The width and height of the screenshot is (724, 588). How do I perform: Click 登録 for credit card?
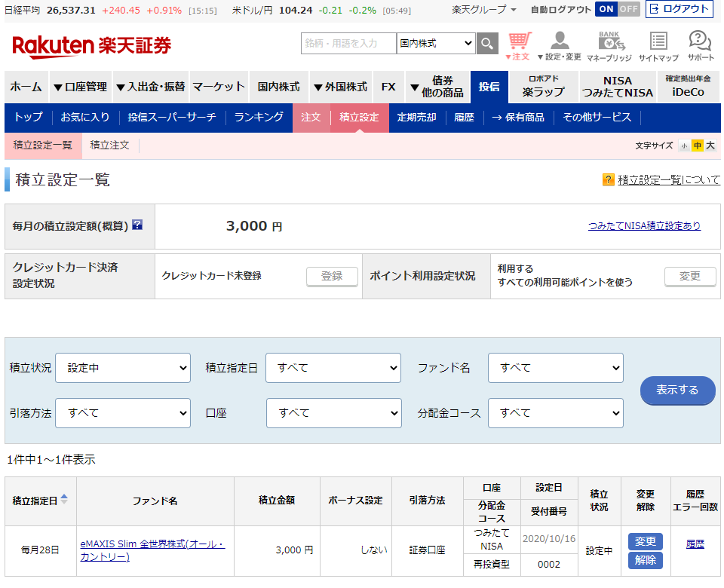(332, 277)
